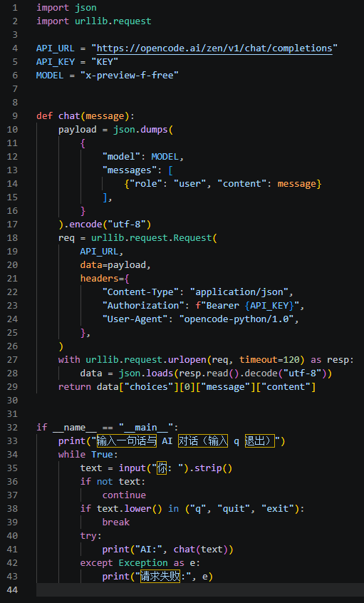Click the "Content-Type" header key
Screen dimensions: 364x603
tap(140, 292)
